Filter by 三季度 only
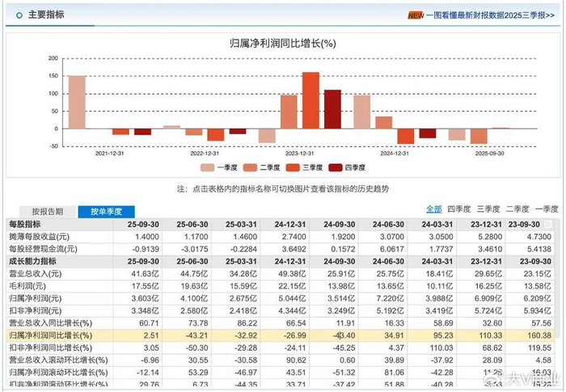 click(488, 209)
